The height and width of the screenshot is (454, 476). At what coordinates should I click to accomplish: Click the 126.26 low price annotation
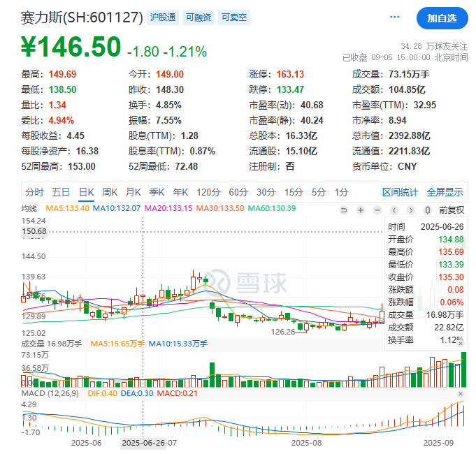(283, 332)
